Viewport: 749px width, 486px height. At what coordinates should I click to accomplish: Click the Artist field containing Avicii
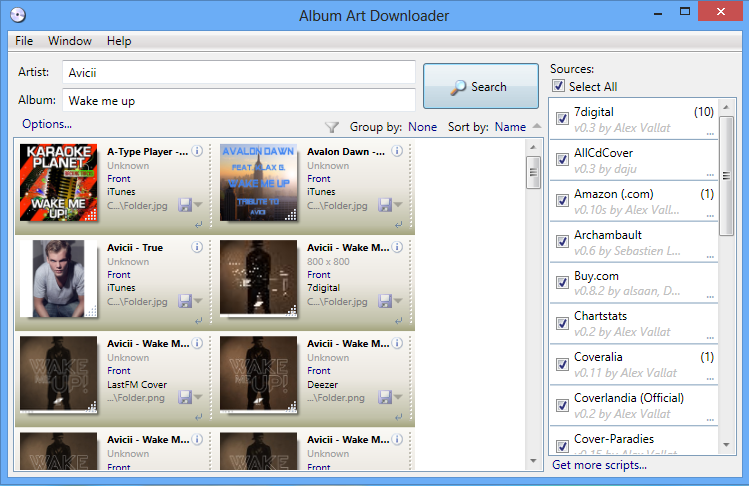(x=239, y=73)
